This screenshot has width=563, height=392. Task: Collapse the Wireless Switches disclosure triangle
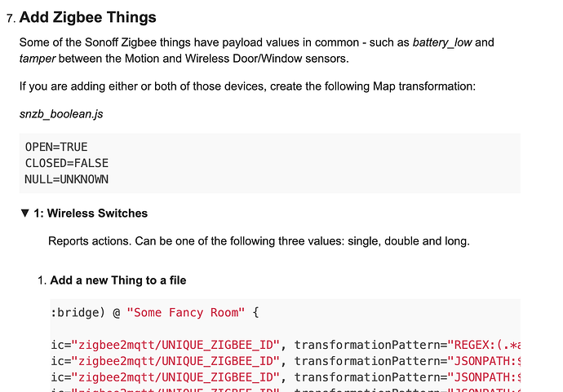point(25,214)
